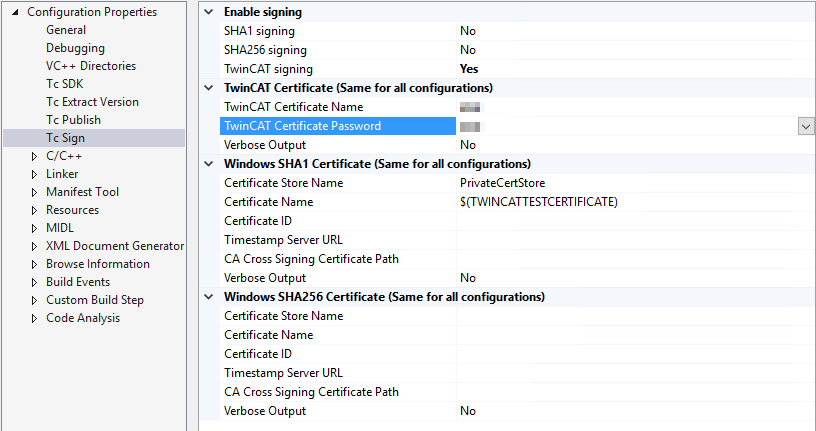The height and width of the screenshot is (431, 816).
Task: Click SHA256 Certificate ID value field
Action: [635, 354]
